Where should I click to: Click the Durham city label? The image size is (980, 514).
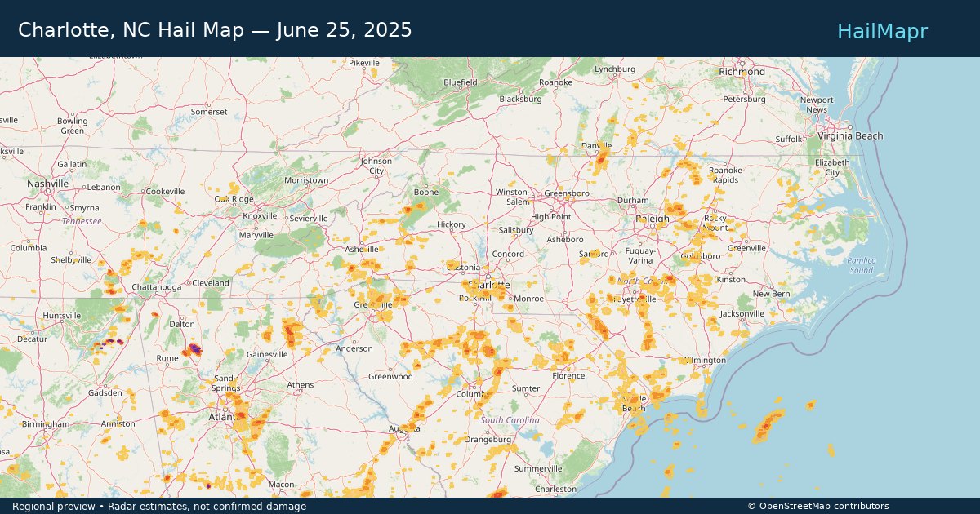pos(633,200)
